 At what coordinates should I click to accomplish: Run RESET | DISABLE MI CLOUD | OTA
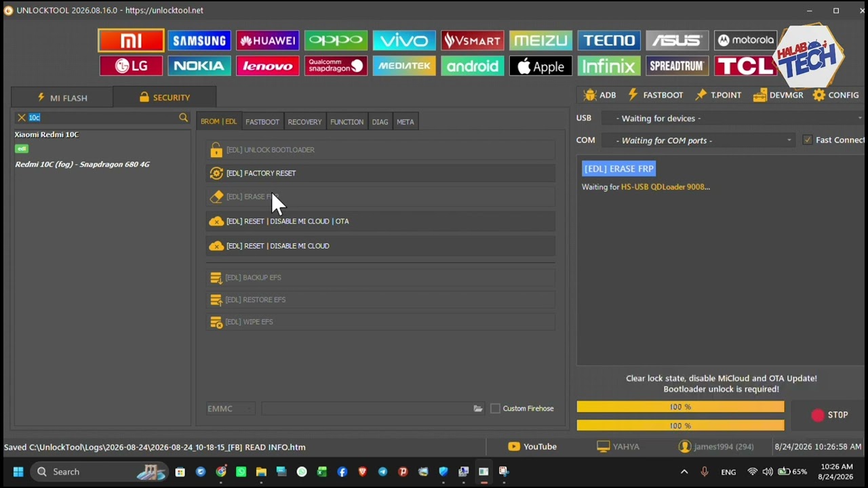tap(380, 222)
